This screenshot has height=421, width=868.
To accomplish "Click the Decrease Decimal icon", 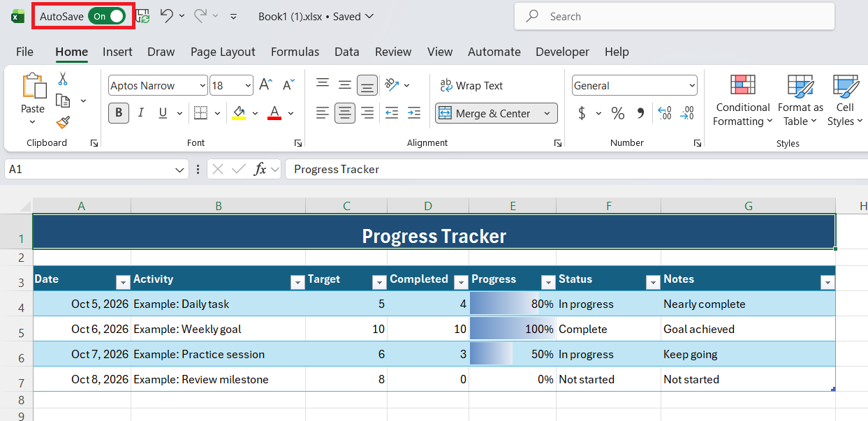I will [687, 112].
